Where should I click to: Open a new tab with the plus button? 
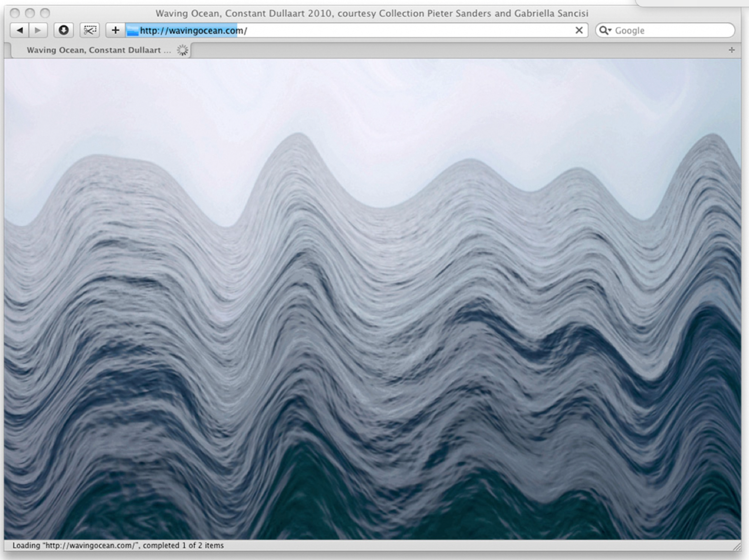pyautogui.click(x=731, y=50)
